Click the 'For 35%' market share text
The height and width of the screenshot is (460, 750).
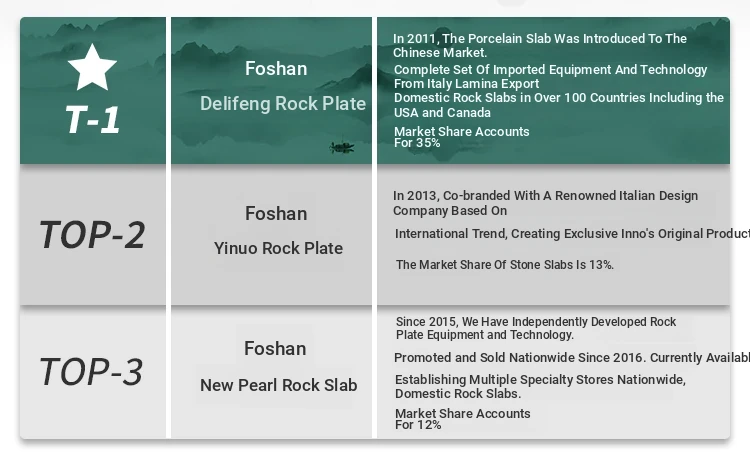[x=417, y=143]
